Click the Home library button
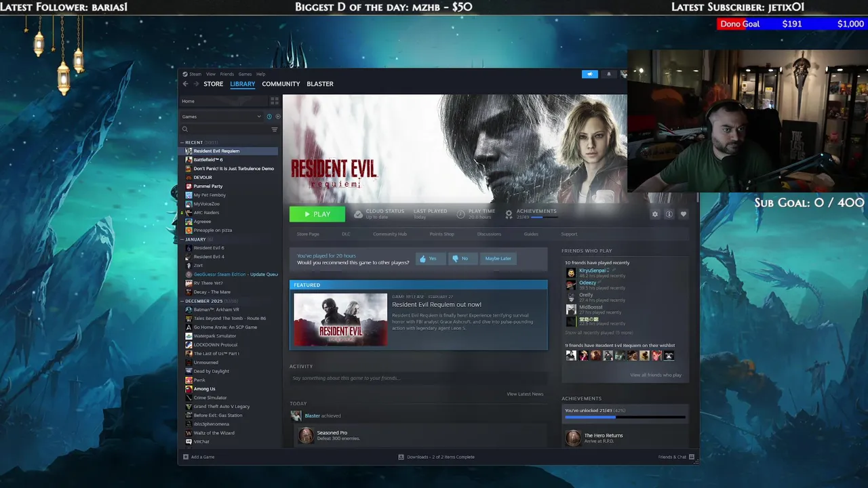 [x=224, y=101]
